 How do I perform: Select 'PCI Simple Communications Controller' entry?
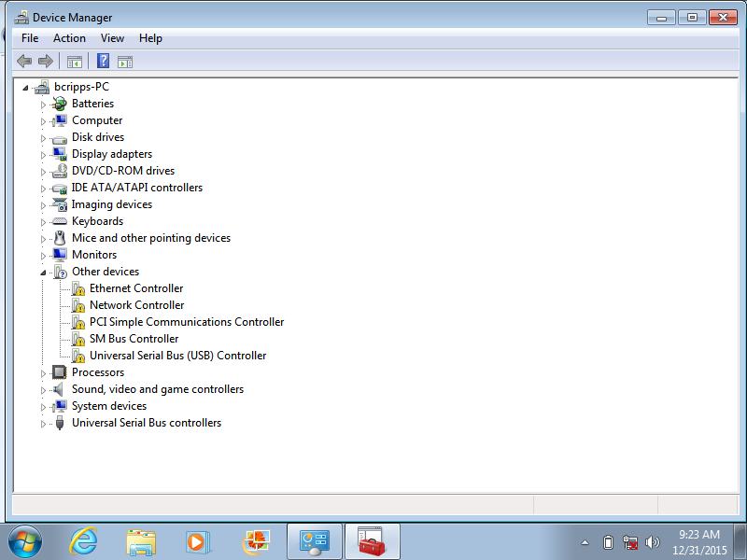[186, 322]
